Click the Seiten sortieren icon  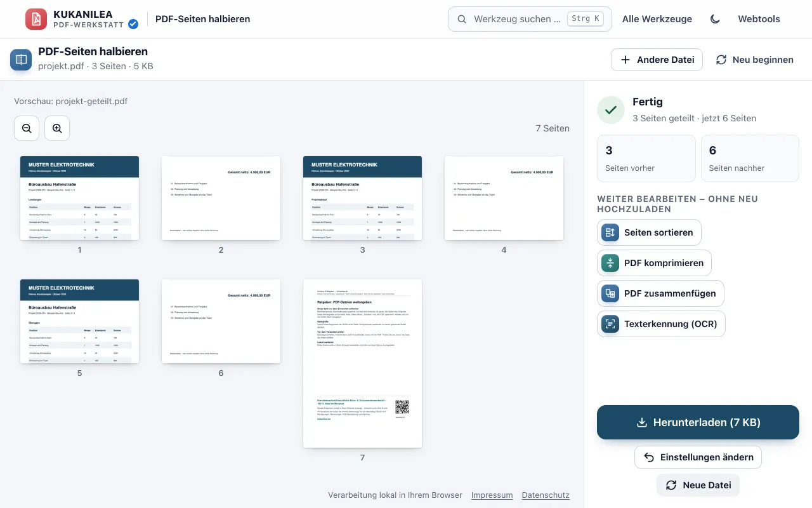click(x=610, y=232)
